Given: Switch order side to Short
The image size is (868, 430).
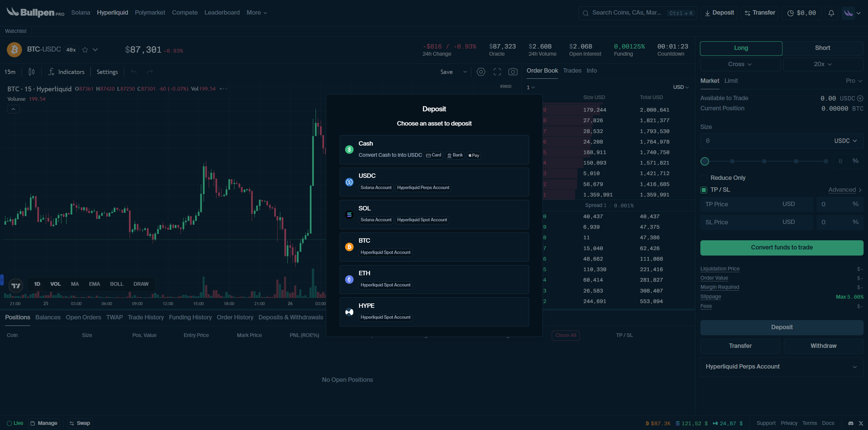Looking at the screenshot, I should [x=822, y=48].
